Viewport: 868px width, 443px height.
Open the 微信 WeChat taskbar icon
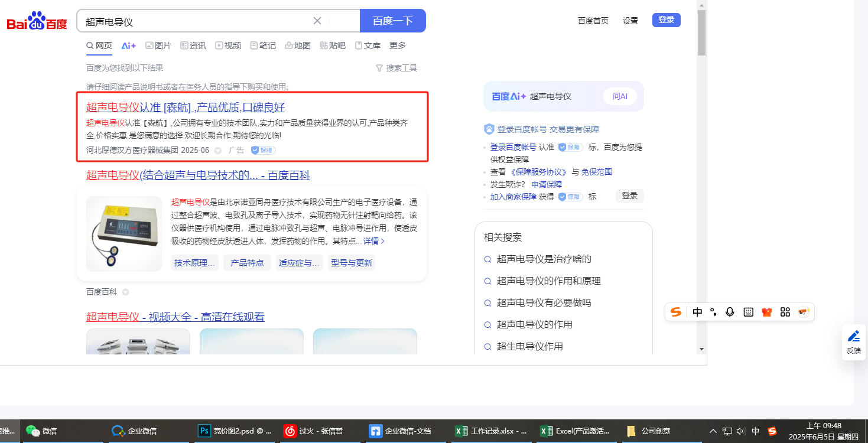[x=43, y=431]
